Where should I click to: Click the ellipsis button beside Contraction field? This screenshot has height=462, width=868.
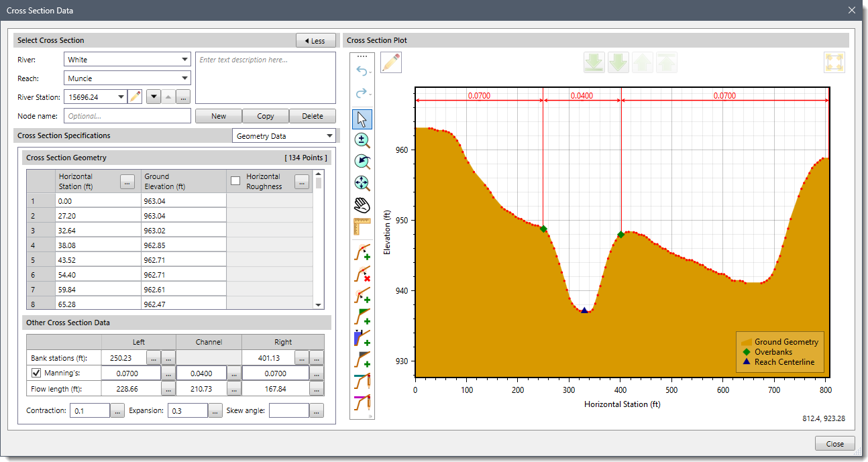click(117, 410)
